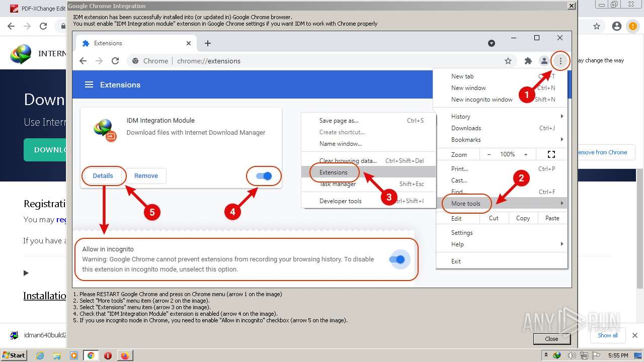Open profile avatar in background Chrome
The height and width of the screenshot is (362, 644).
[616, 26]
